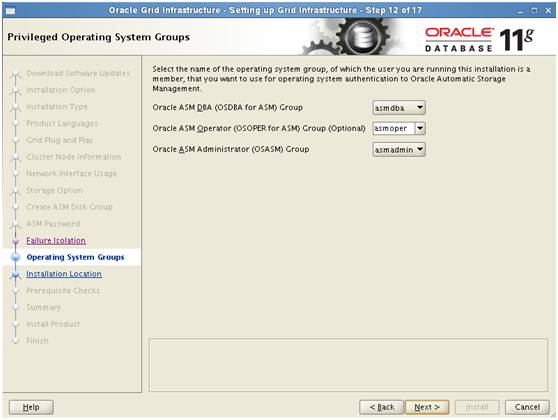Click the empty message area at bottom
558x420 pixels.
[348, 365]
